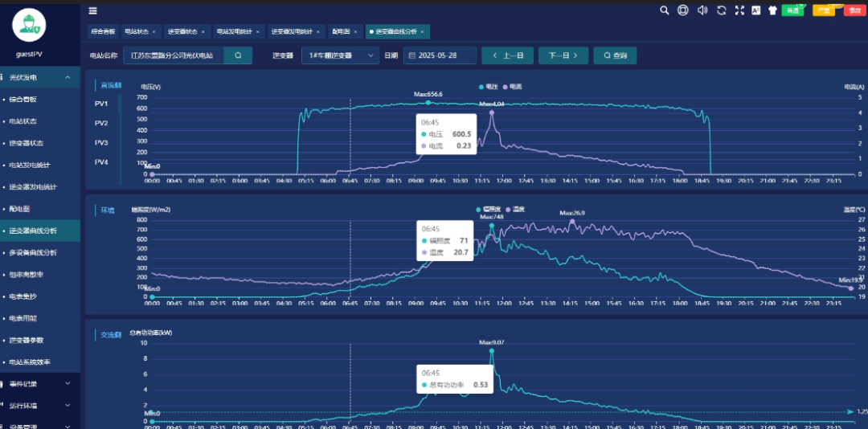Click the 查询 query button
Image resolution: width=868 pixels, height=429 pixels.
coord(615,55)
